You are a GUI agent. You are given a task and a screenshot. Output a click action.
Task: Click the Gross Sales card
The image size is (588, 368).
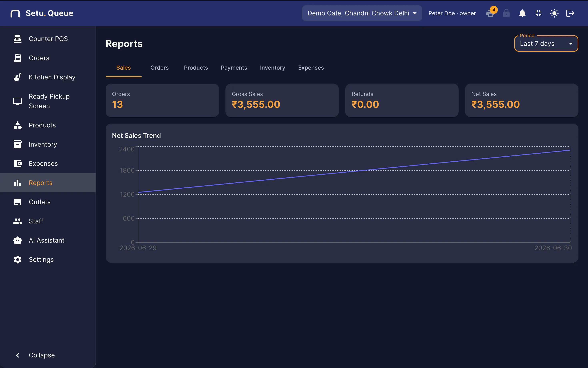282,100
